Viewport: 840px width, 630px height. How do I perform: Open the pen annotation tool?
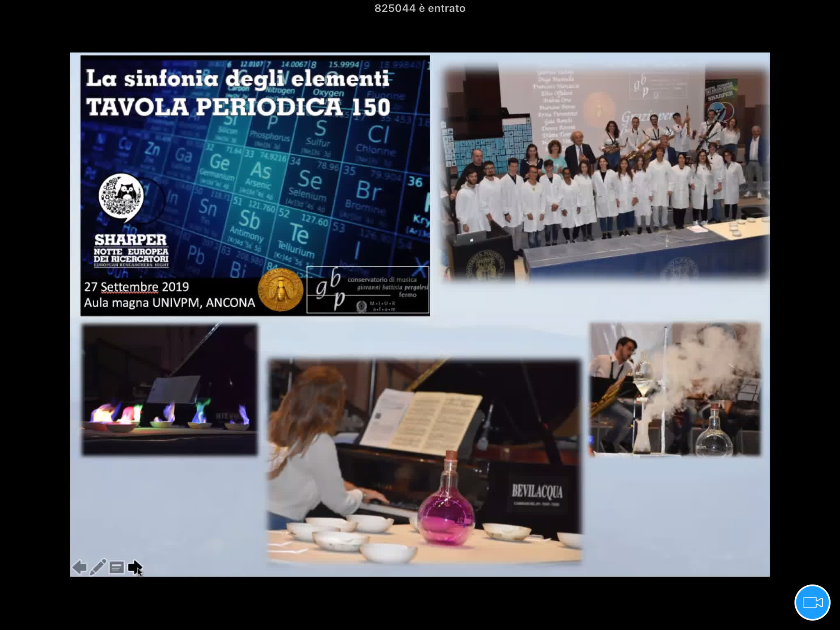click(x=98, y=567)
